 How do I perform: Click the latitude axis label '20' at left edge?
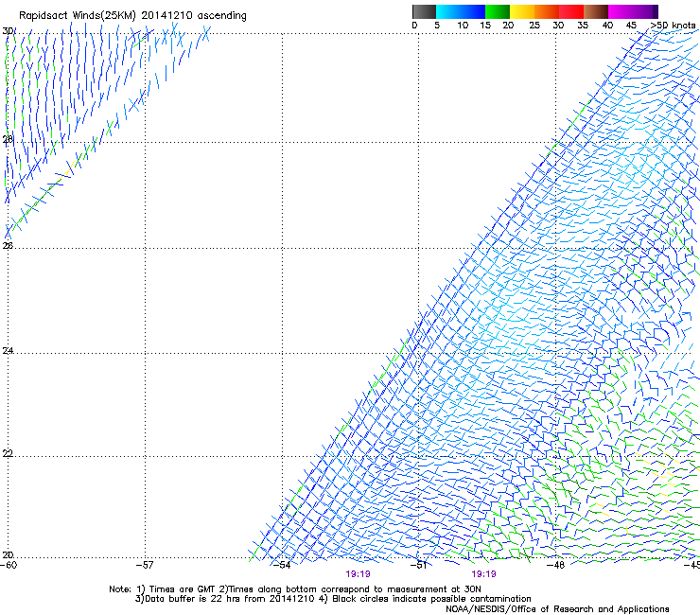click(x=8, y=554)
